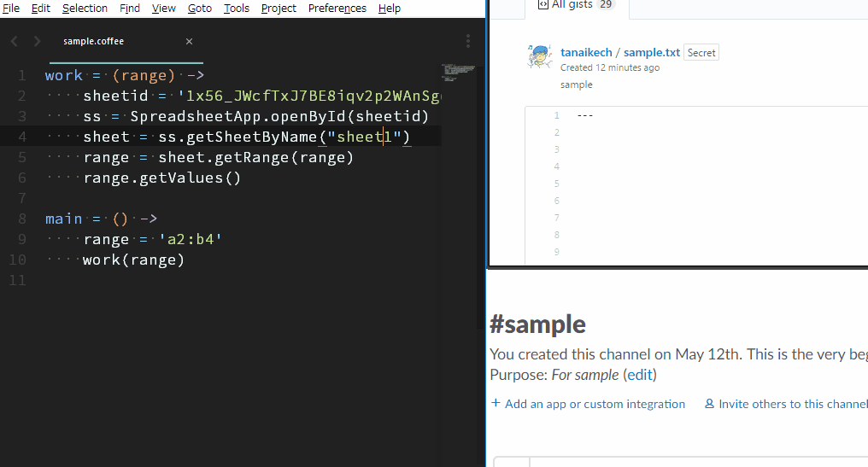Open the Help menu
This screenshot has width=868, height=467.
(390, 9)
